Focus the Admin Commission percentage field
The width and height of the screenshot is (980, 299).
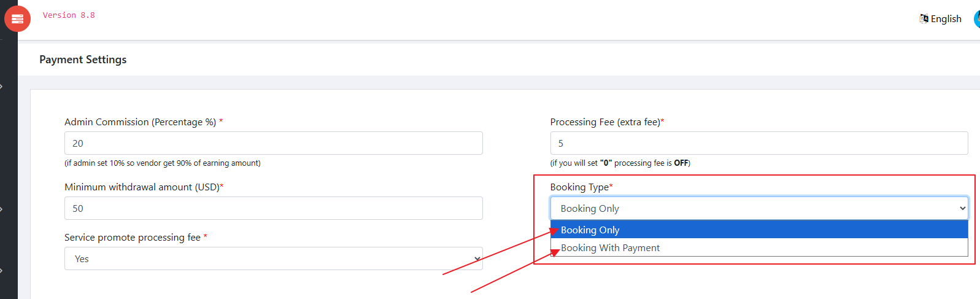point(273,143)
